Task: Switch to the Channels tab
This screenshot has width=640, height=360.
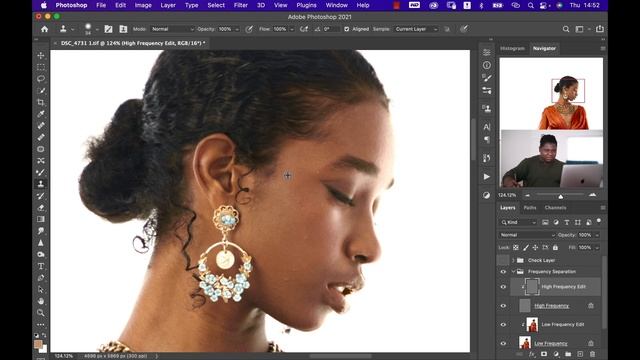Action: click(555, 208)
